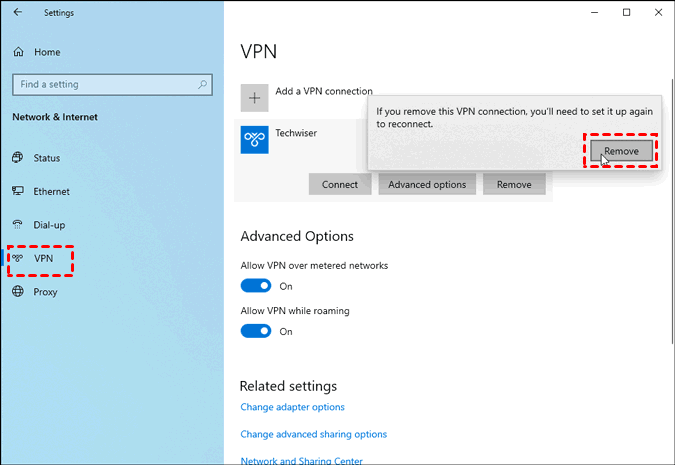Open Network and Sharing Center link
Image resolution: width=675 pixels, height=465 pixels.
301,460
